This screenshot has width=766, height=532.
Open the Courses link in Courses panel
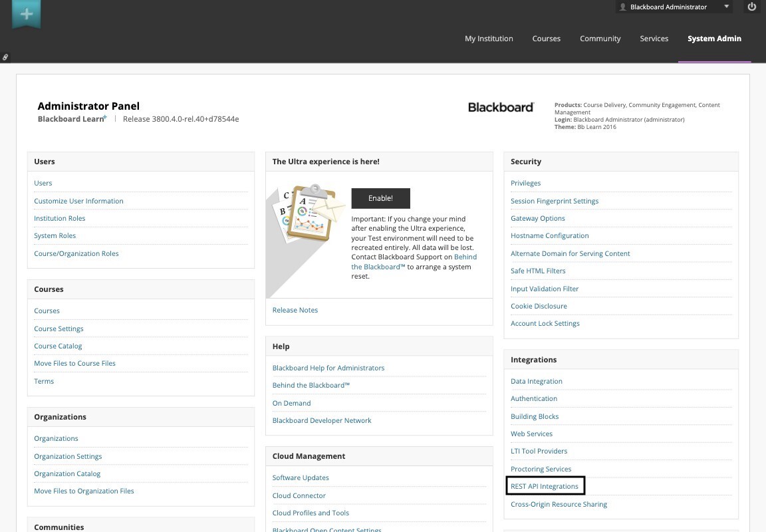[47, 311]
